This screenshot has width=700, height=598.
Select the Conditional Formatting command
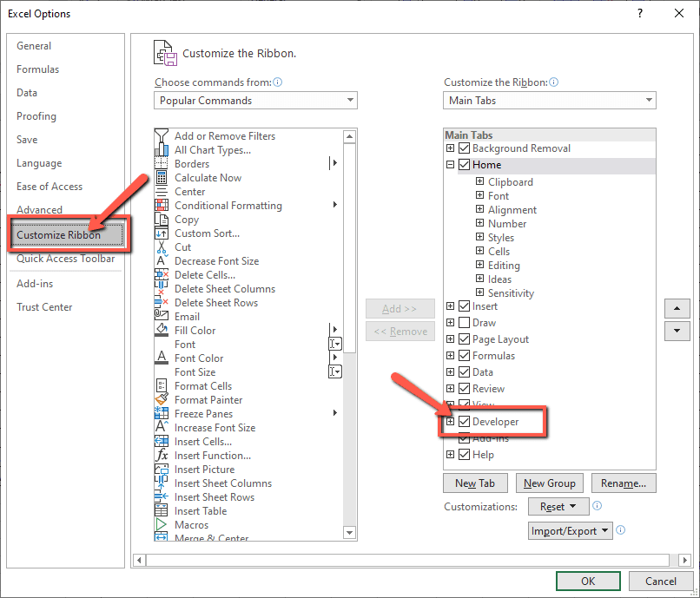228,205
